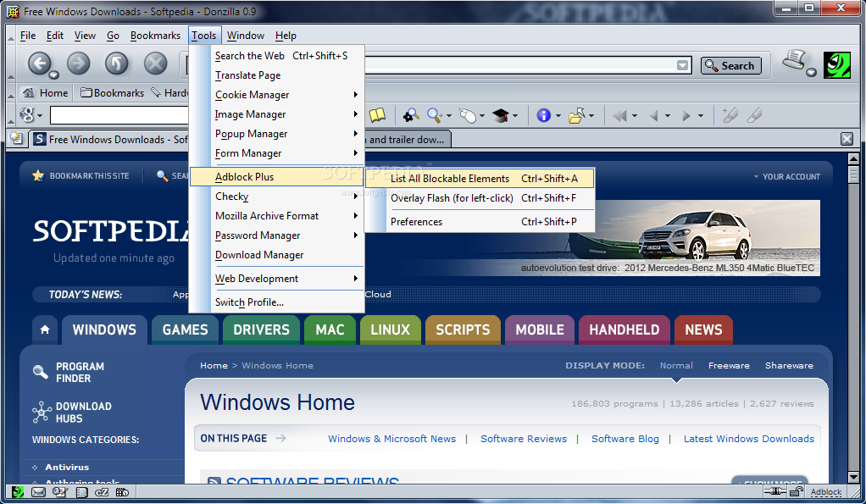The image size is (866, 504).
Task: Click the Google toolbar search input field
Action: click(x=119, y=115)
